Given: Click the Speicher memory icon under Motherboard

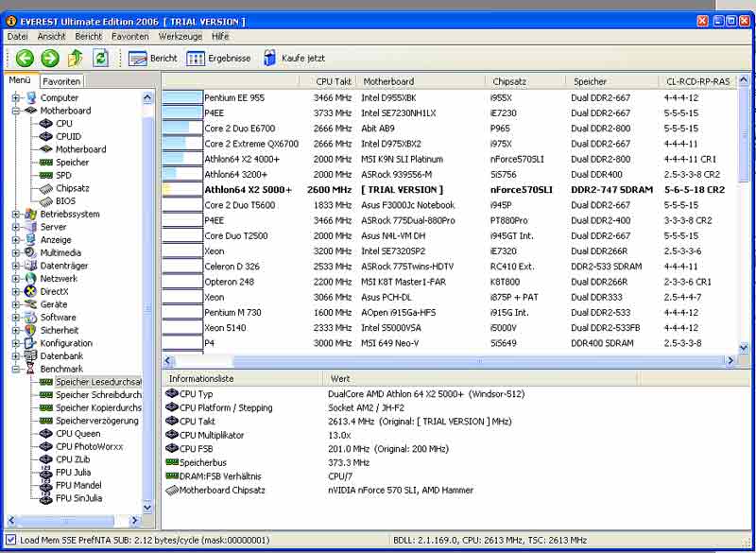Looking at the screenshot, I should click(45, 163).
